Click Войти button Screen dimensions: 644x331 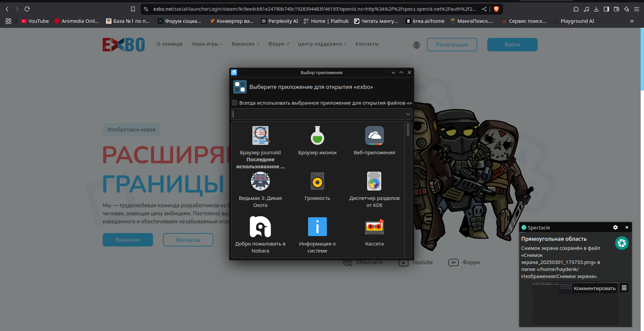(x=512, y=45)
